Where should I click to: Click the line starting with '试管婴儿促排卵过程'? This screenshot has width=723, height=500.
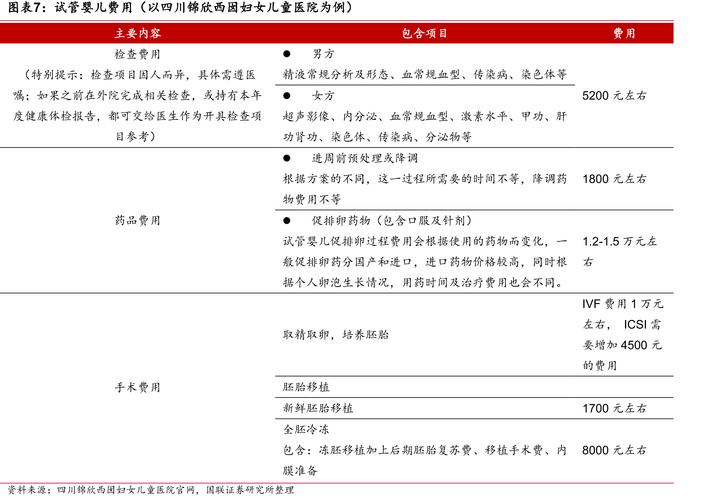425,241
